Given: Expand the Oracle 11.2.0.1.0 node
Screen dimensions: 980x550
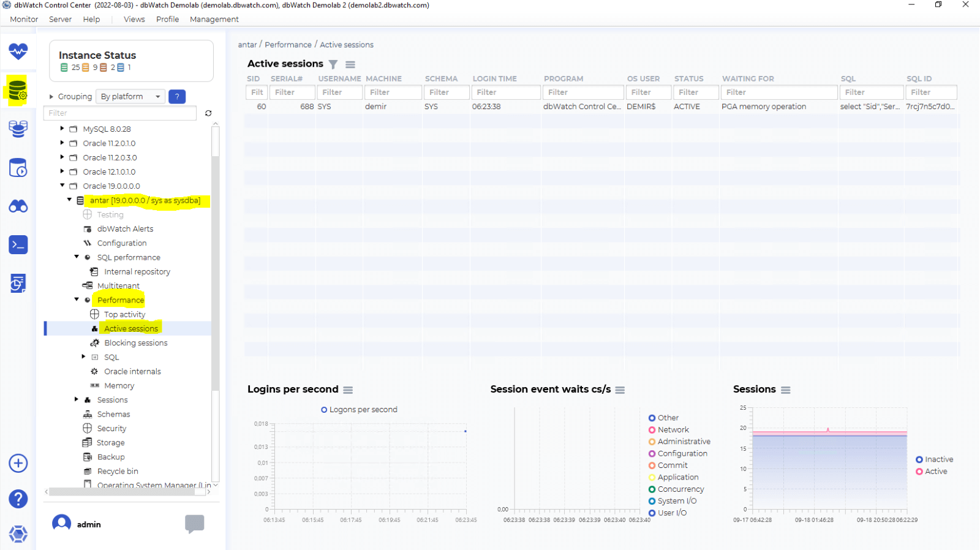Looking at the screenshot, I should tap(62, 143).
